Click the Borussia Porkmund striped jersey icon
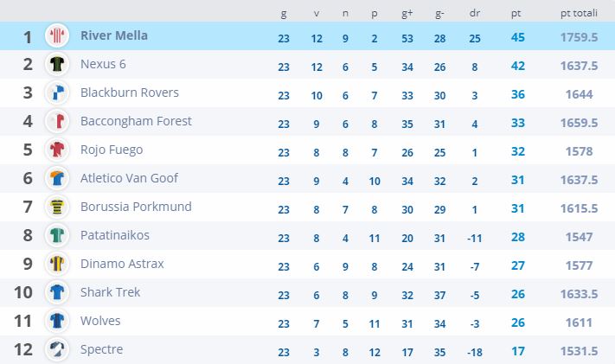 57,208
